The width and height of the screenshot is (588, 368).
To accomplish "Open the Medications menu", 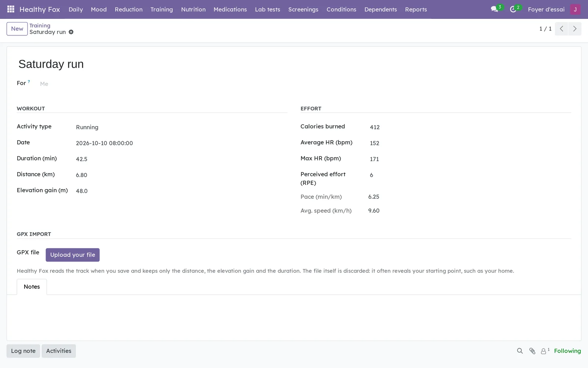I will point(230,9).
